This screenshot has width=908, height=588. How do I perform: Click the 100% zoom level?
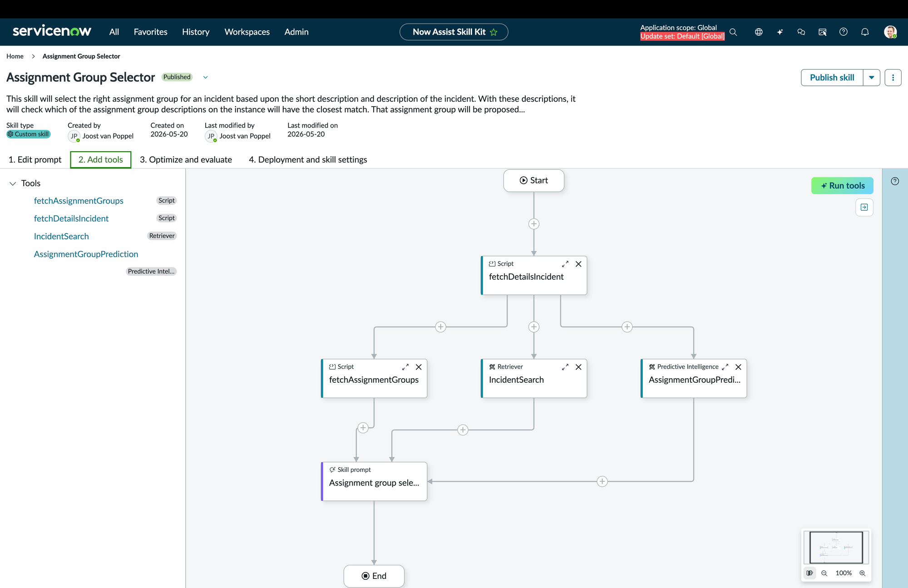coord(844,573)
